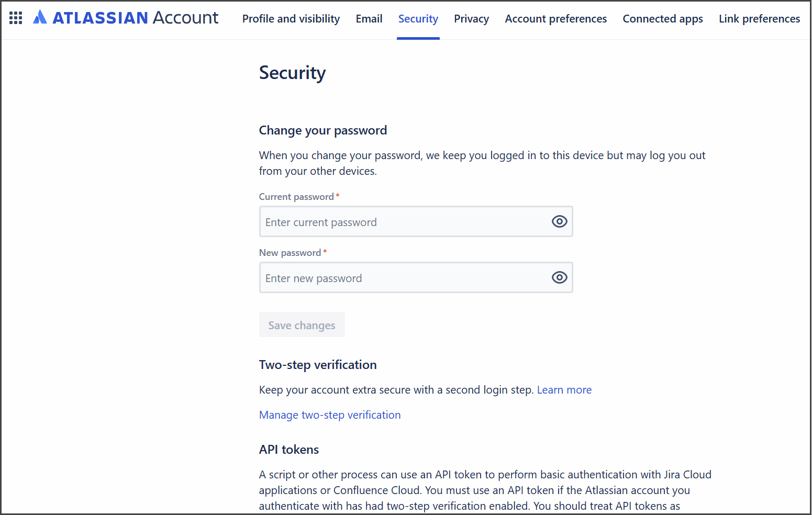Open the Profile and visibility tab
This screenshot has height=515, width=812.
tap(291, 19)
